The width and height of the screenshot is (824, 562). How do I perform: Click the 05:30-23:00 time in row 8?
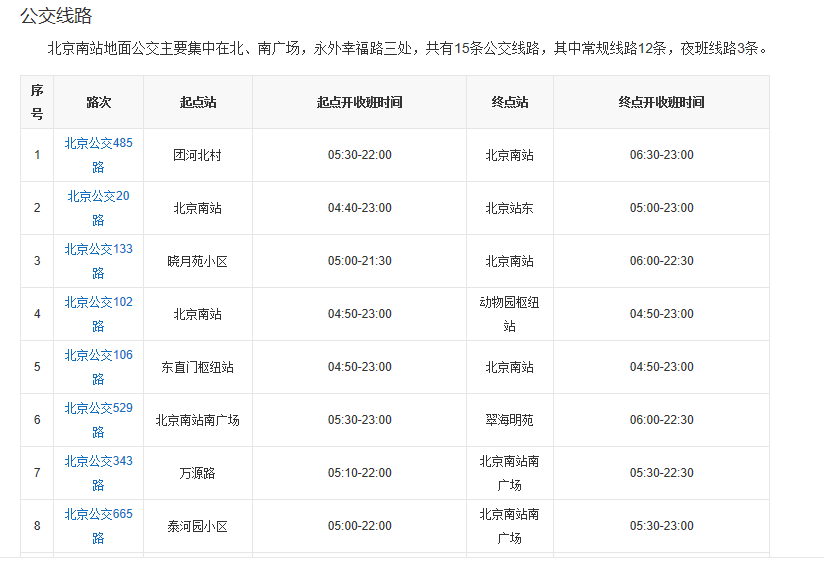(x=662, y=526)
